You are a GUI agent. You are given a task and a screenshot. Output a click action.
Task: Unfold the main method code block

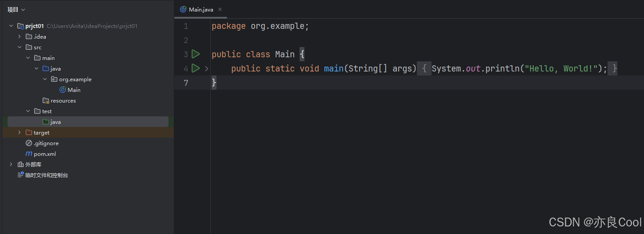207,69
